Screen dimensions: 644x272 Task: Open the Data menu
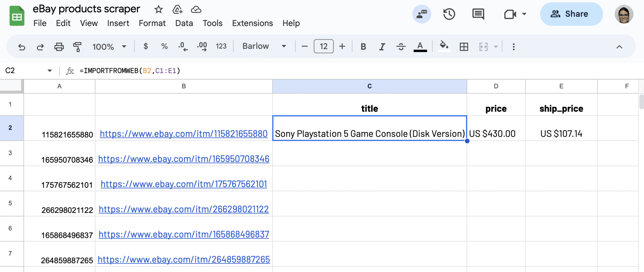184,23
